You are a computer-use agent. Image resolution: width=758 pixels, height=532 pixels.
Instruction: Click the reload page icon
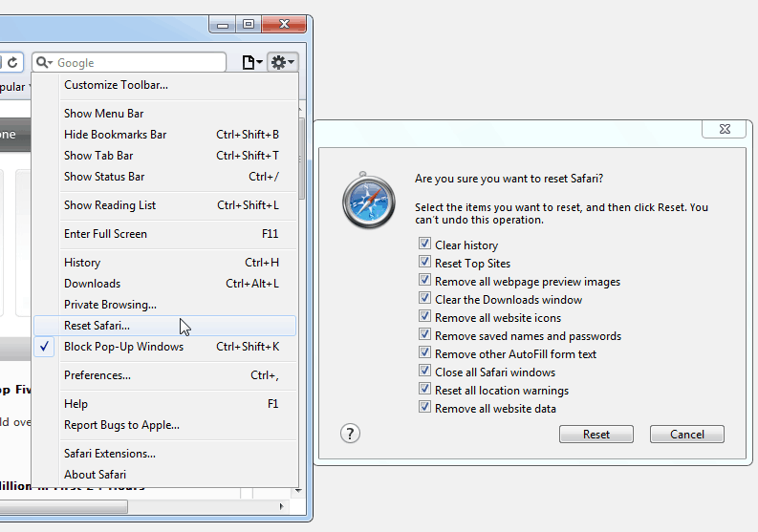click(13, 62)
